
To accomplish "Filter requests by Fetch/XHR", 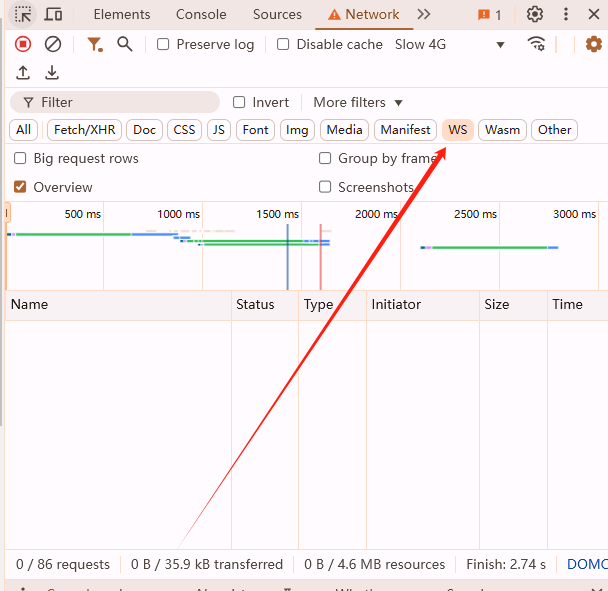I will (x=85, y=130).
